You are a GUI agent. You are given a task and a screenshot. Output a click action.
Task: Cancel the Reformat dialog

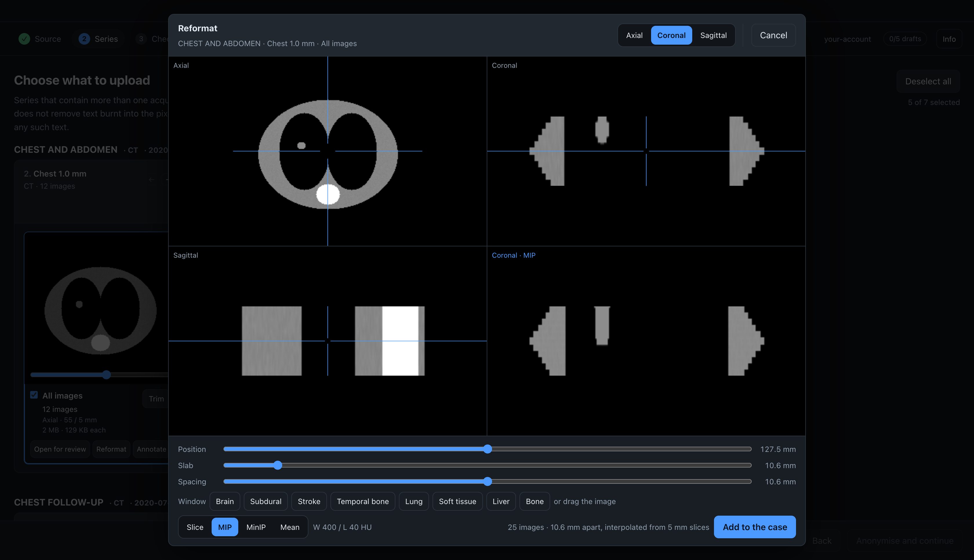[x=773, y=35]
